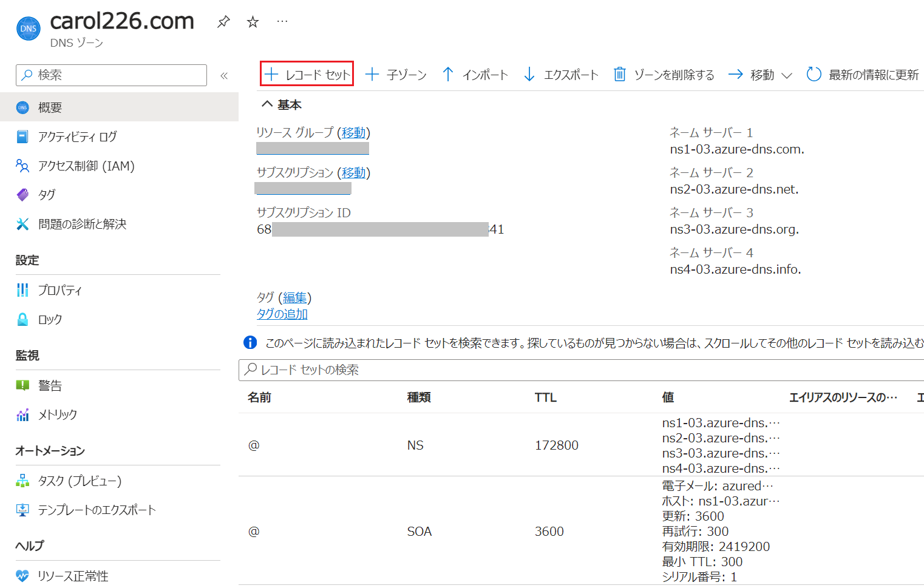Image resolution: width=924 pixels, height=588 pixels.
Task: Click the メトリック chart icon
Action: tap(22, 414)
